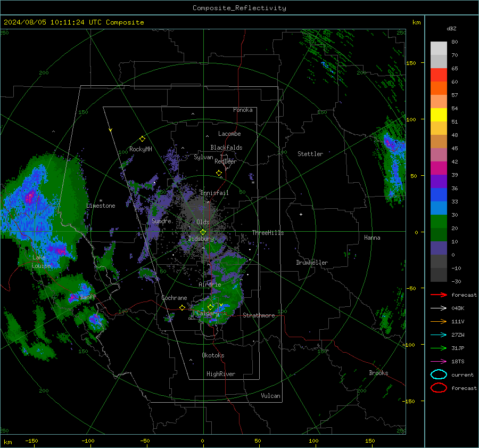Click the Blackfalds city label

(x=226, y=148)
